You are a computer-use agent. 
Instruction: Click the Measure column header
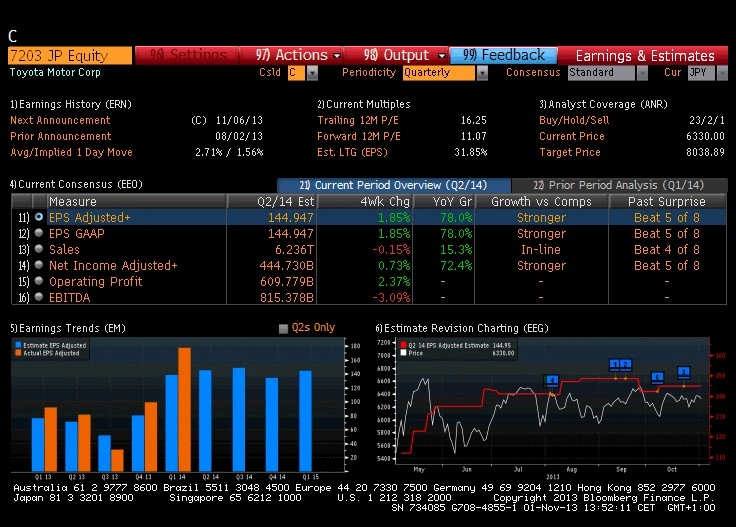(137, 202)
